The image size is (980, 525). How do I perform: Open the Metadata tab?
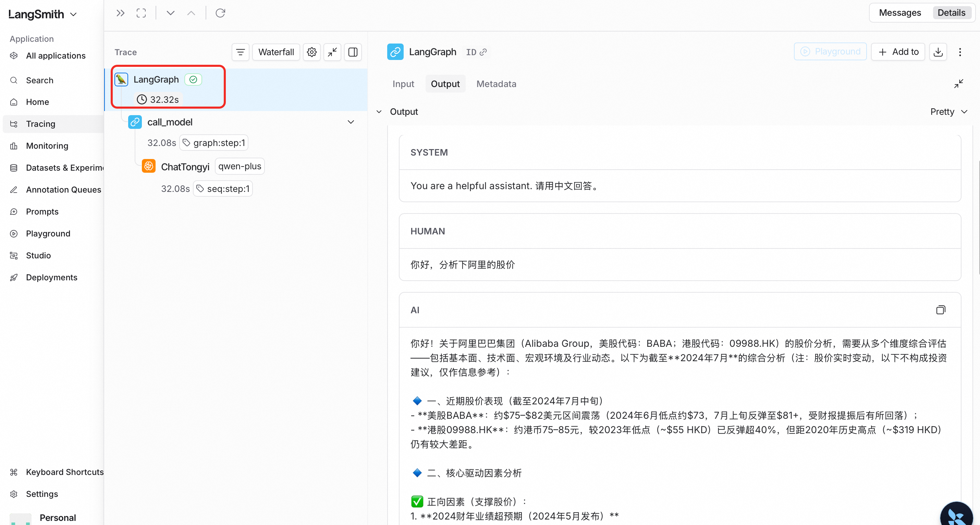pyautogui.click(x=496, y=84)
